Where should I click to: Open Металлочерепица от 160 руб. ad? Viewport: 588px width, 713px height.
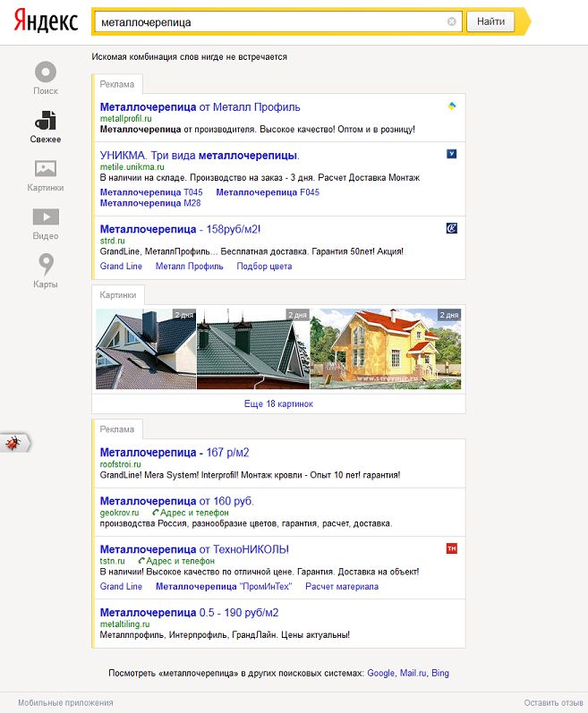point(177,501)
